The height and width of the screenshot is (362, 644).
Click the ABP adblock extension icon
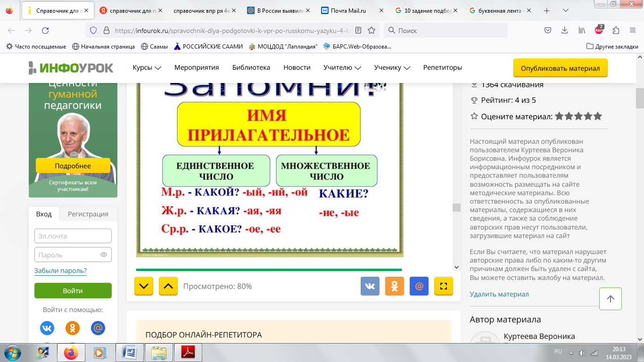tap(599, 30)
